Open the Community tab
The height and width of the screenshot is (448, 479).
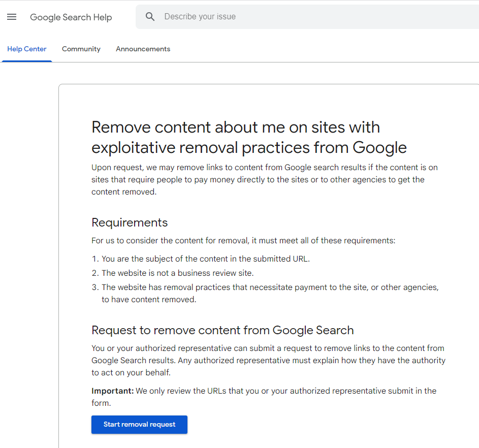point(81,49)
